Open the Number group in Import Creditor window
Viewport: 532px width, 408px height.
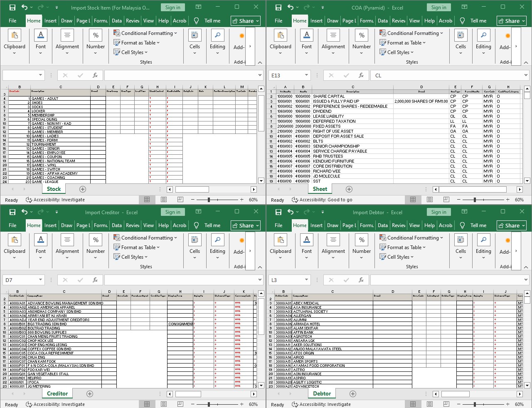(x=96, y=246)
